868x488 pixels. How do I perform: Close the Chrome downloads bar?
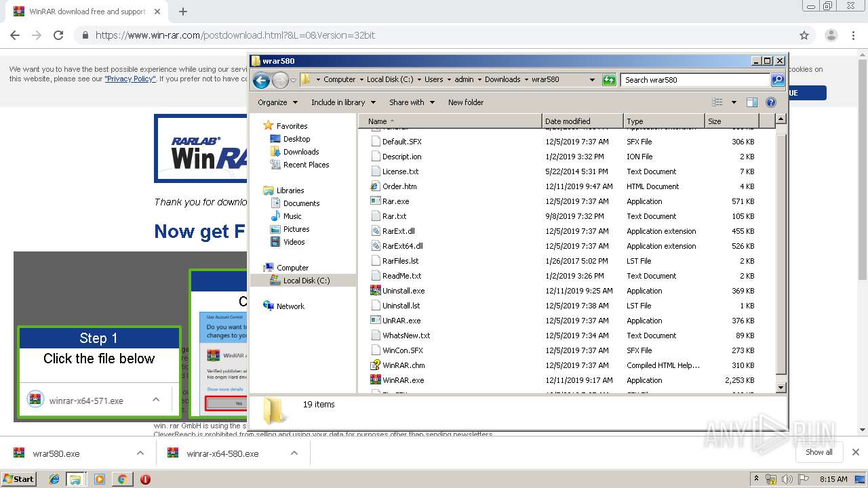(856, 452)
